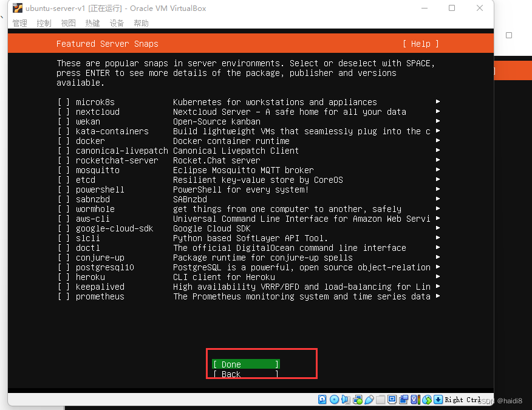Click the network adapter status icon
This screenshot has height=410, width=532.
[x=358, y=400]
